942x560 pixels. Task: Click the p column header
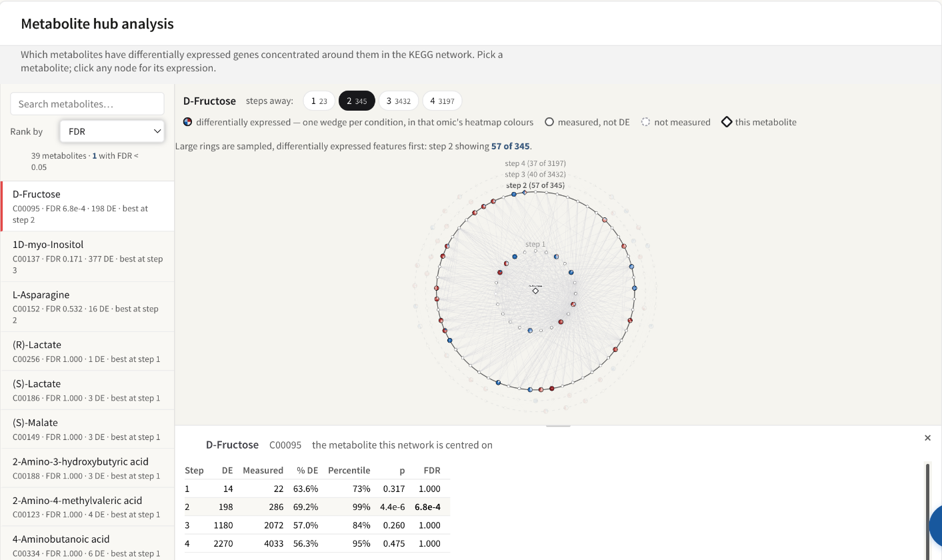point(402,470)
